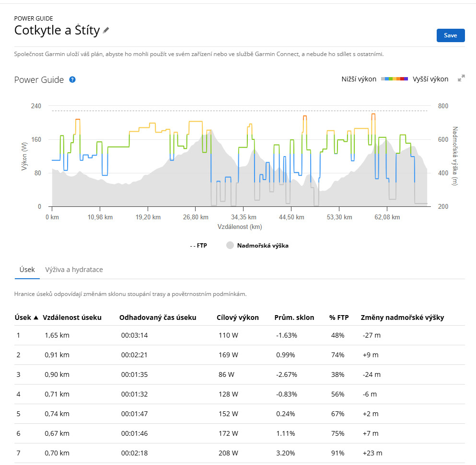
Task: Click the sort arrow beside the Úsek header
Action: click(36, 318)
